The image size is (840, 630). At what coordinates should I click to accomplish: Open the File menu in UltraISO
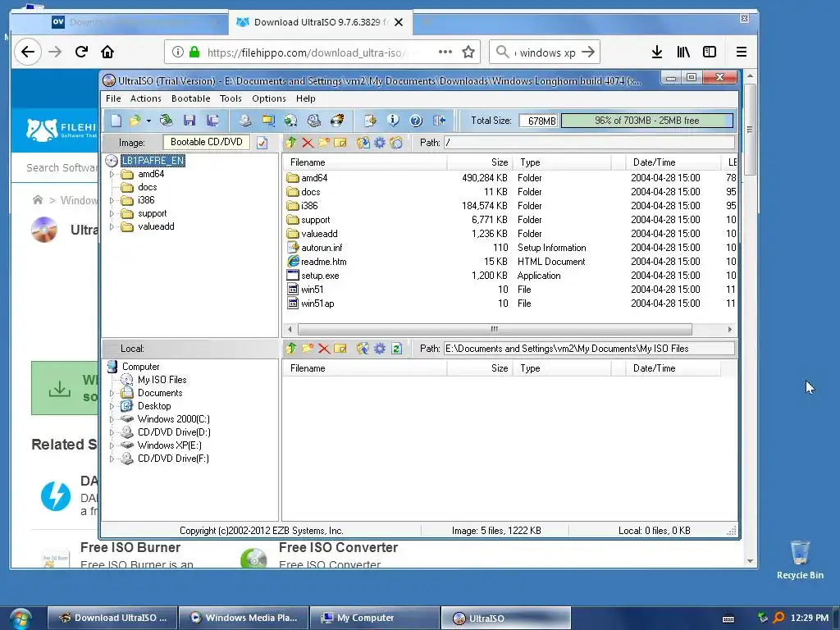(x=113, y=98)
